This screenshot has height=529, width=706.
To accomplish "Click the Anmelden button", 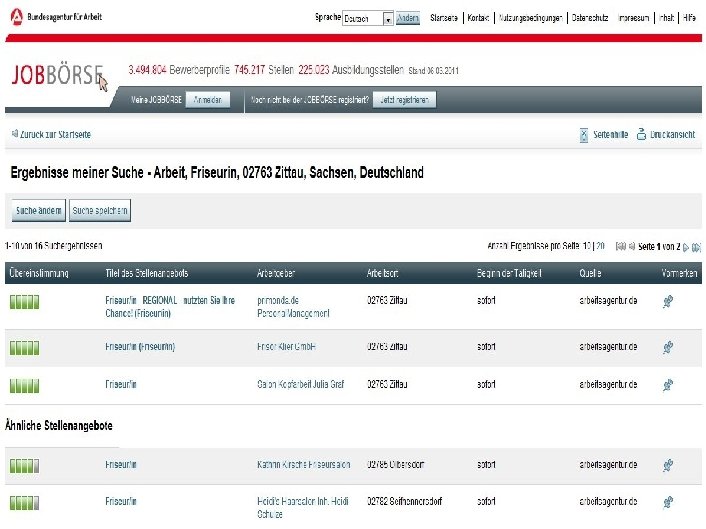I will pos(208,100).
